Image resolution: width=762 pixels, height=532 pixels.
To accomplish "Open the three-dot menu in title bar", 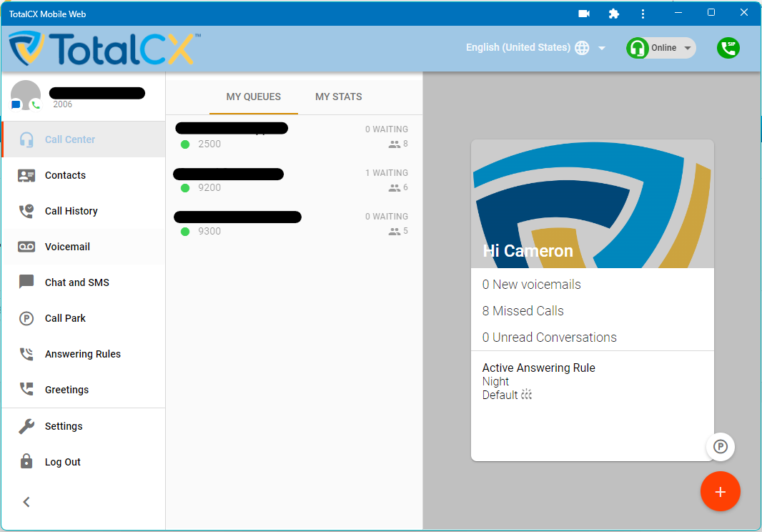I will point(643,14).
